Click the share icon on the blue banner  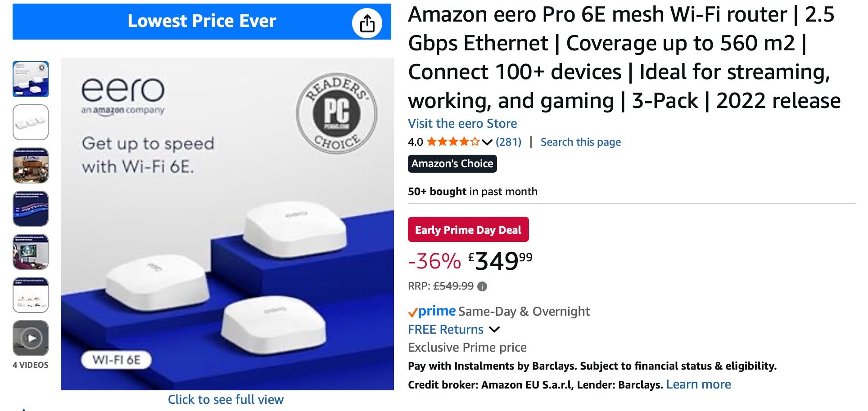point(367,23)
